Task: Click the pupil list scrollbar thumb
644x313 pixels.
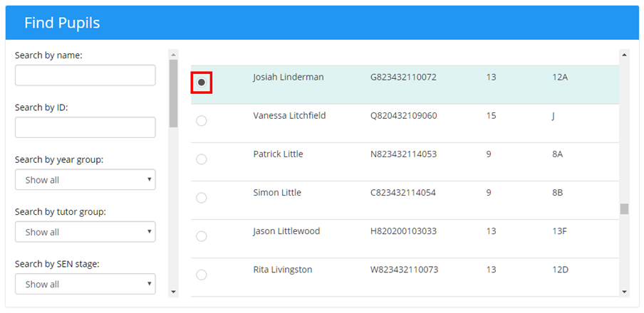Action: (x=624, y=208)
